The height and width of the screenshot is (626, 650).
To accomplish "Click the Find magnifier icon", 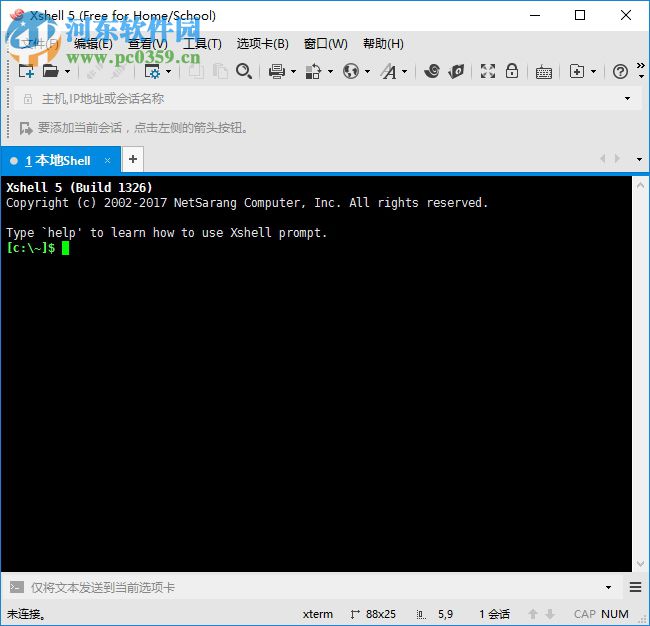I will 244,71.
